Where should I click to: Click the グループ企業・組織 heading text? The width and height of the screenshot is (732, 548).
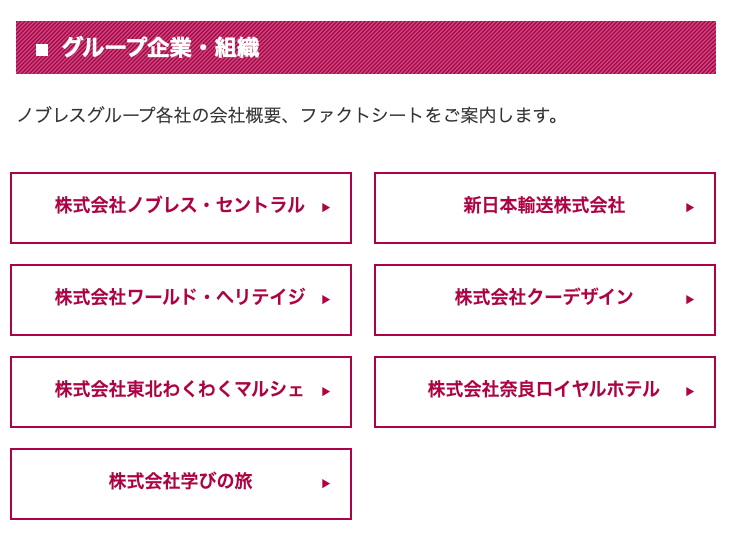[x=160, y=48]
